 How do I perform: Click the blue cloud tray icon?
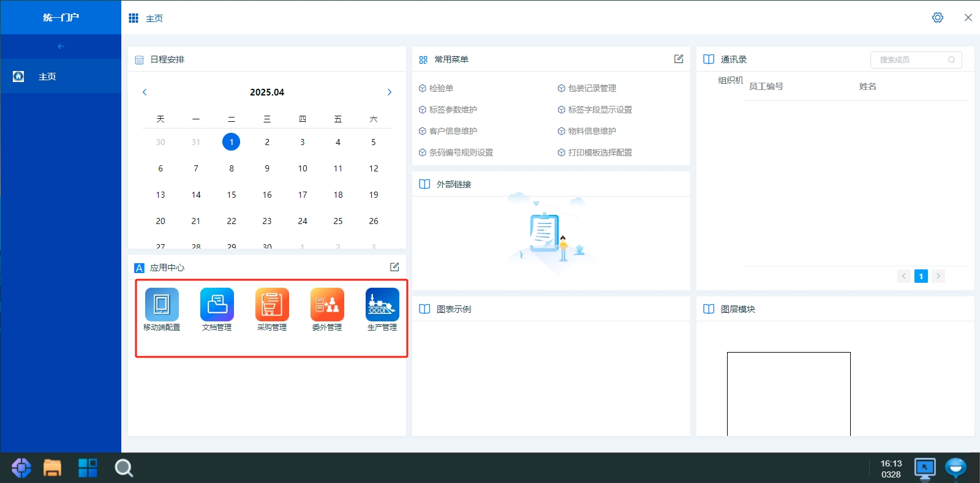(x=956, y=468)
